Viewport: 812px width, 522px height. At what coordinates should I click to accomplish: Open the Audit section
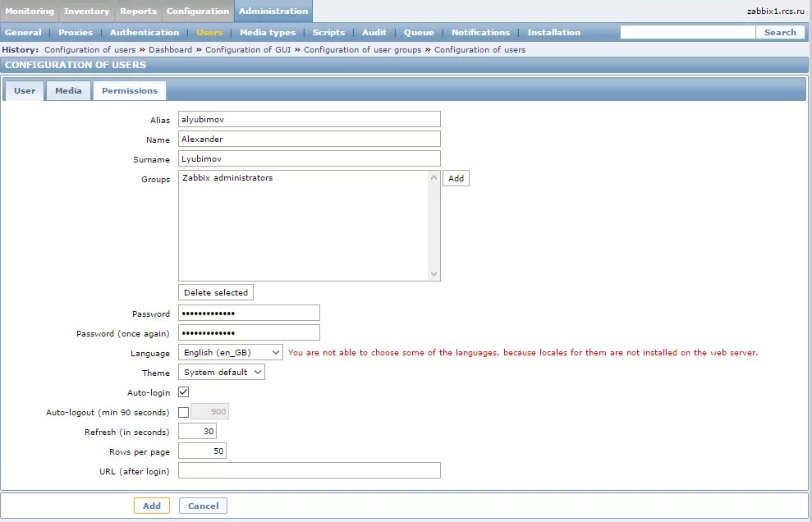[374, 32]
